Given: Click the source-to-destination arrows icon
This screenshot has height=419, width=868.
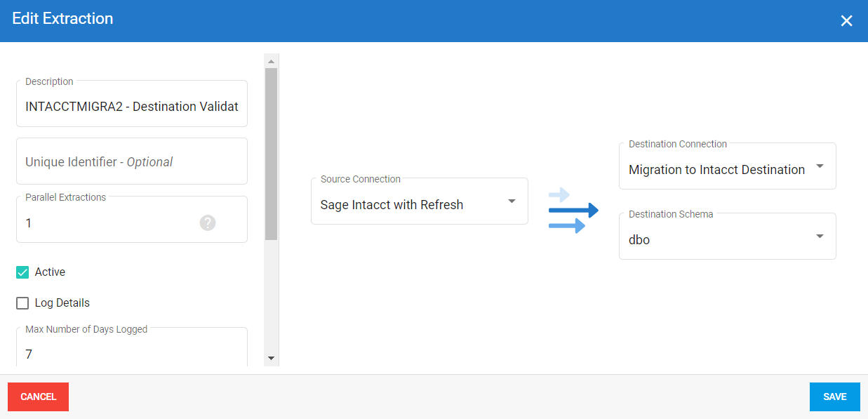Looking at the screenshot, I should point(573,210).
